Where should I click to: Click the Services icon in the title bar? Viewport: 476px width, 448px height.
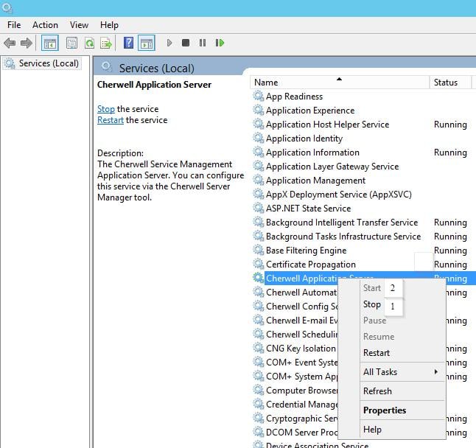coord(7,8)
